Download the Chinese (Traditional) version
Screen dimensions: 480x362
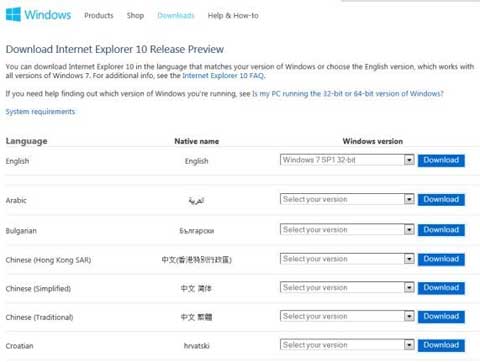pyautogui.click(x=441, y=317)
